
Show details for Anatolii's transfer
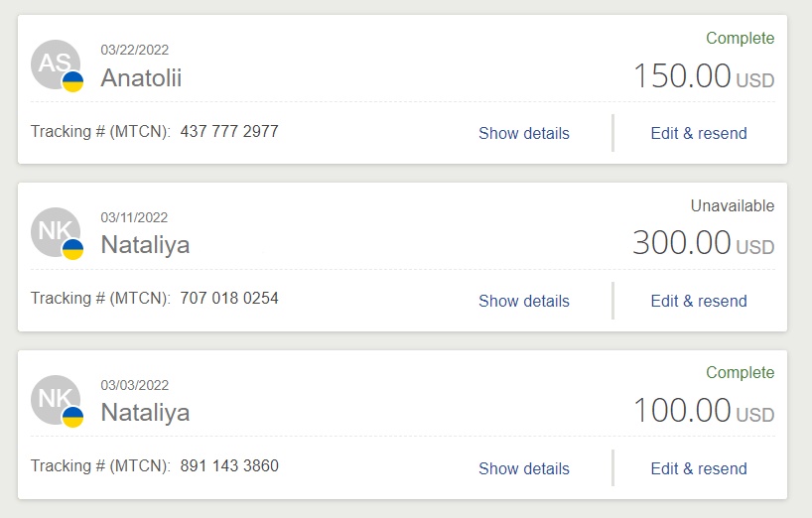pos(524,133)
